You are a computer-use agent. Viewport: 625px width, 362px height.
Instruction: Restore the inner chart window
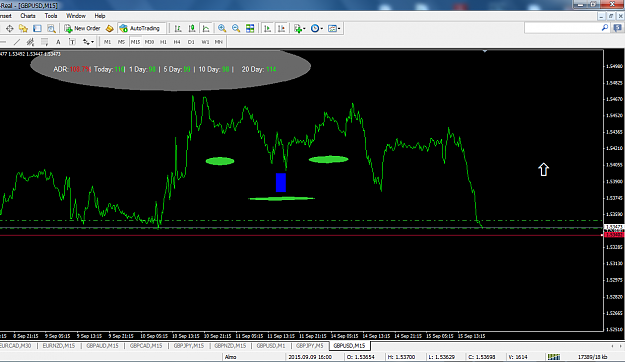click(x=611, y=16)
